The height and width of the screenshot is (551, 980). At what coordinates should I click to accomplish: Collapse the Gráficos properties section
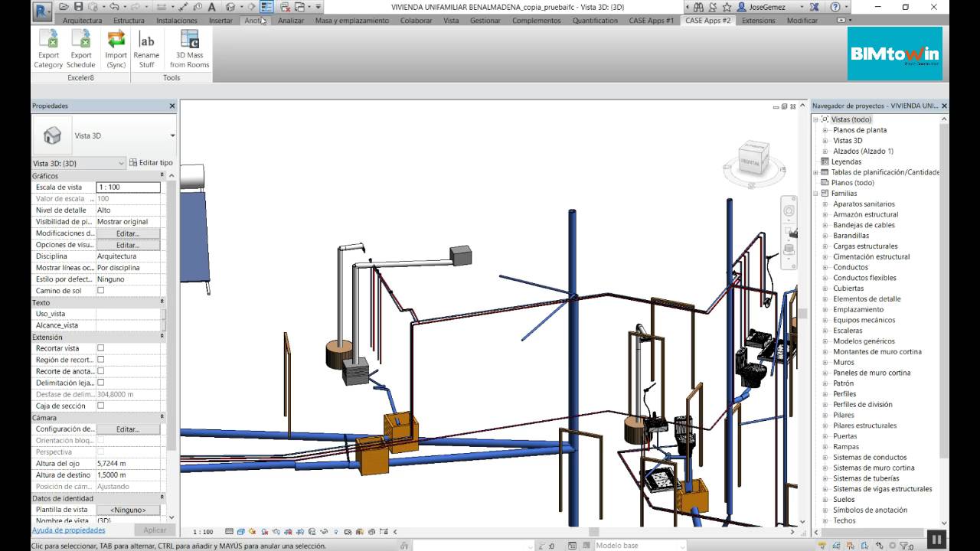(x=162, y=176)
